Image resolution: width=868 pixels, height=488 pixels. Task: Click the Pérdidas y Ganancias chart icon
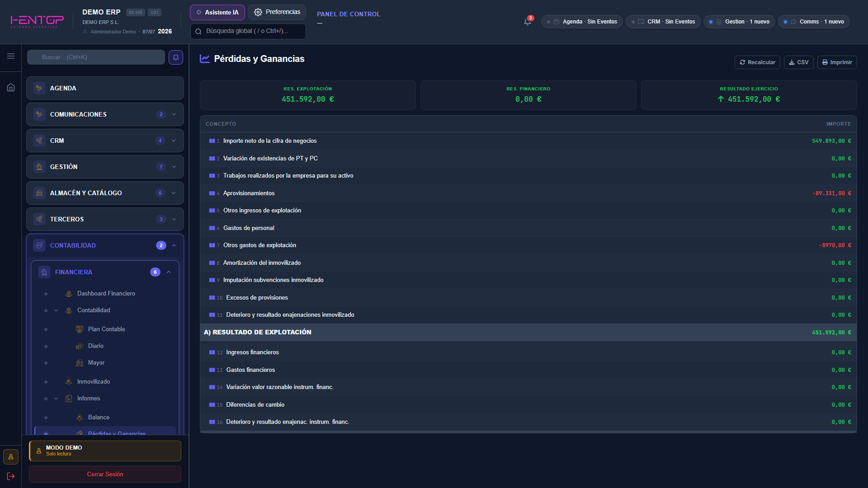205,59
